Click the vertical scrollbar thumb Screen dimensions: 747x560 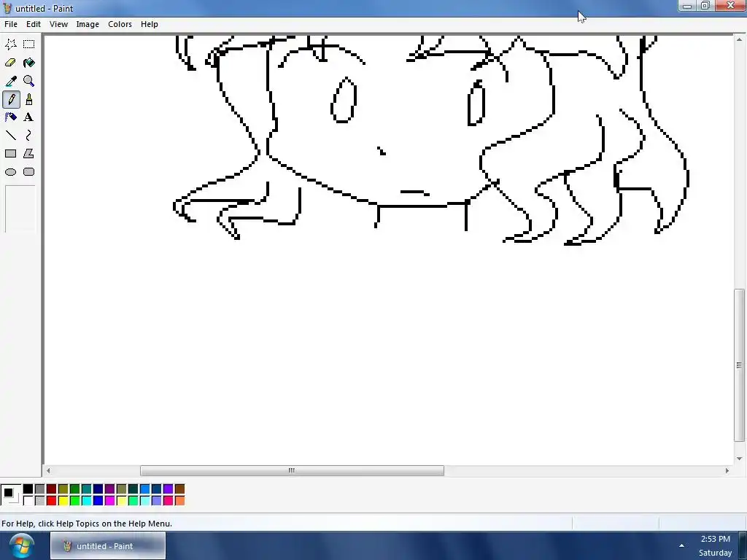pos(739,365)
